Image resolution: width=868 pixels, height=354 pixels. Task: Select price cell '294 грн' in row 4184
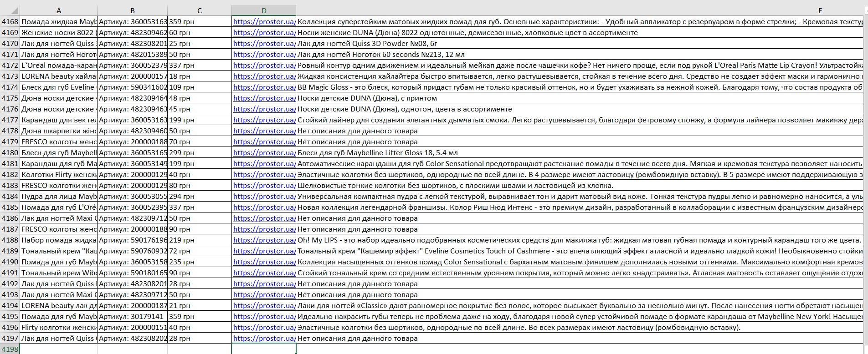click(x=200, y=196)
